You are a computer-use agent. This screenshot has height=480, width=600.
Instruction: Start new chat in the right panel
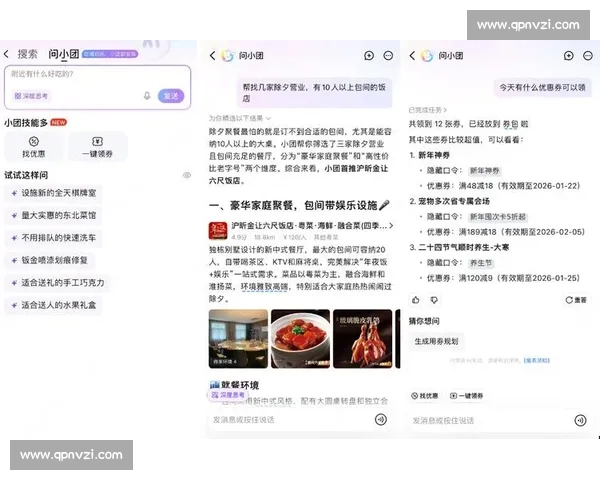pos(569,56)
